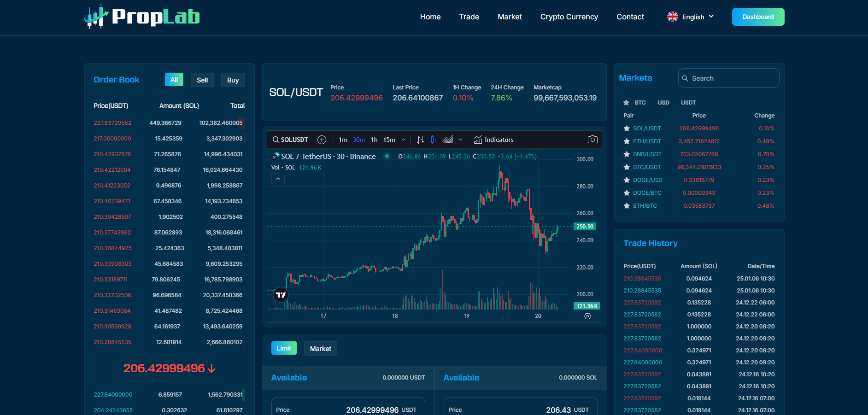Collapse the chart legend with caret button

point(278,179)
